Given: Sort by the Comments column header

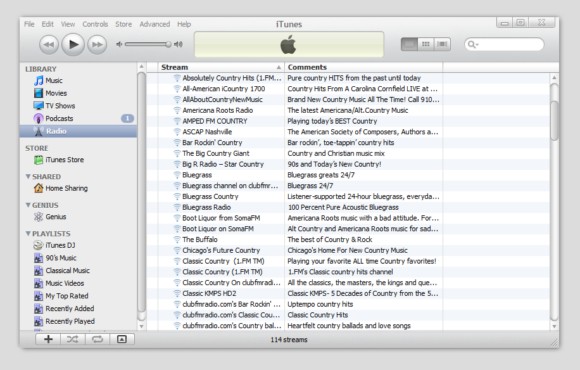Looking at the screenshot, I should click(x=363, y=67).
